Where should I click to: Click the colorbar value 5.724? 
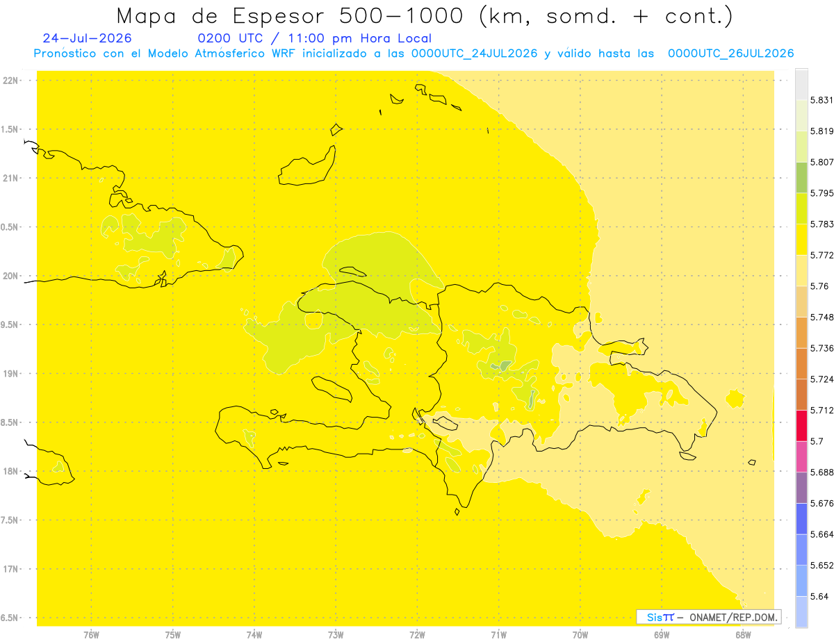click(x=821, y=379)
